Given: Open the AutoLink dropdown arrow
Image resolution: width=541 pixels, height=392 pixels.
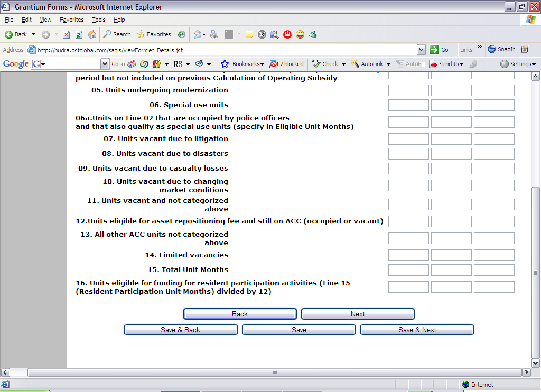Looking at the screenshot, I should click(388, 64).
